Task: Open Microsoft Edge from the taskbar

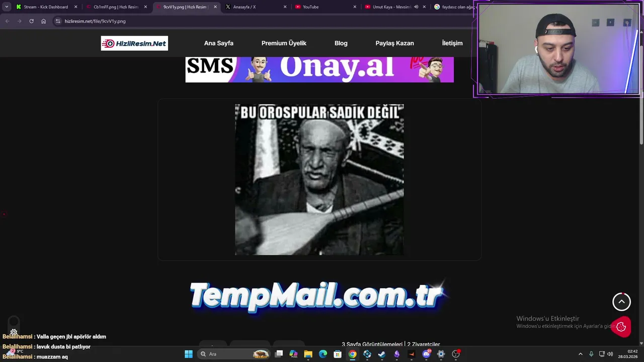Action: (323, 354)
